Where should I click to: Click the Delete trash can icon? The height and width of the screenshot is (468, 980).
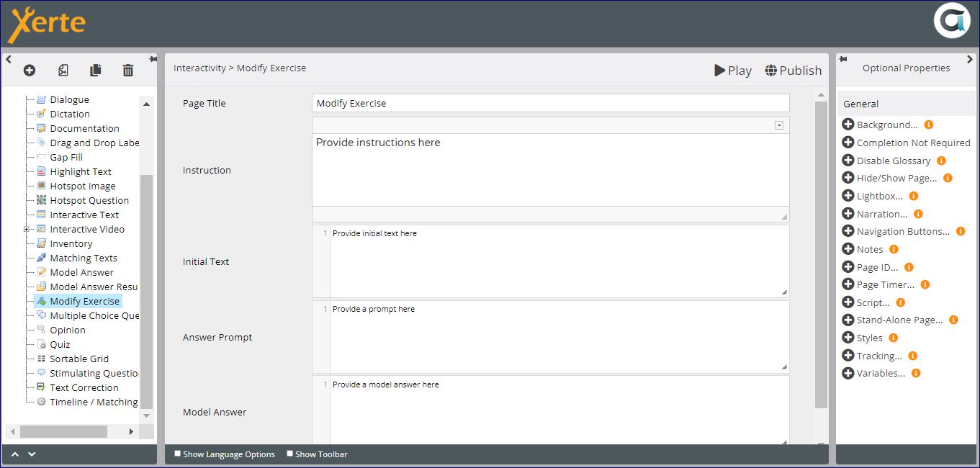click(128, 70)
